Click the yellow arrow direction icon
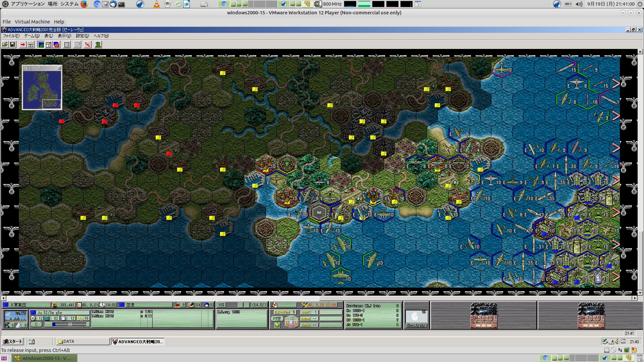644x362 pixels. (x=277, y=325)
